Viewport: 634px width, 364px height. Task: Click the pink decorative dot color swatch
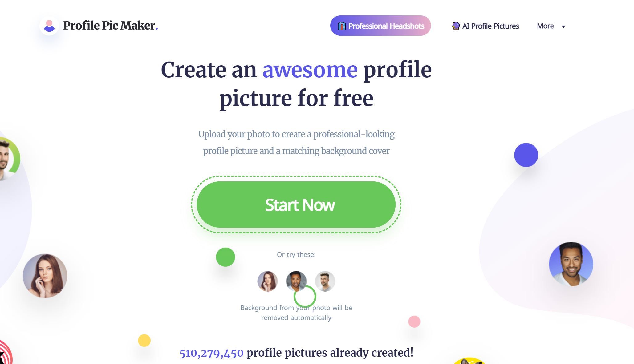pos(415,321)
